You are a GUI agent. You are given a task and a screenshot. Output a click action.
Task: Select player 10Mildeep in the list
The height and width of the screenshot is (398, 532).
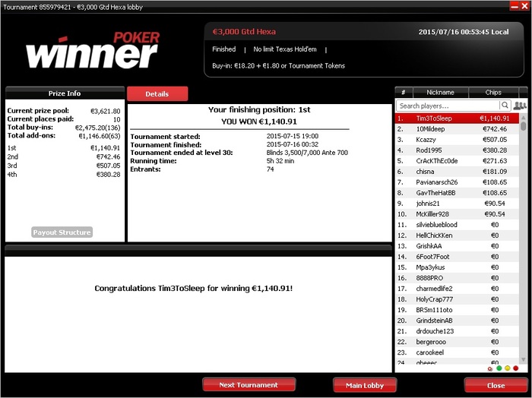[457, 129]
